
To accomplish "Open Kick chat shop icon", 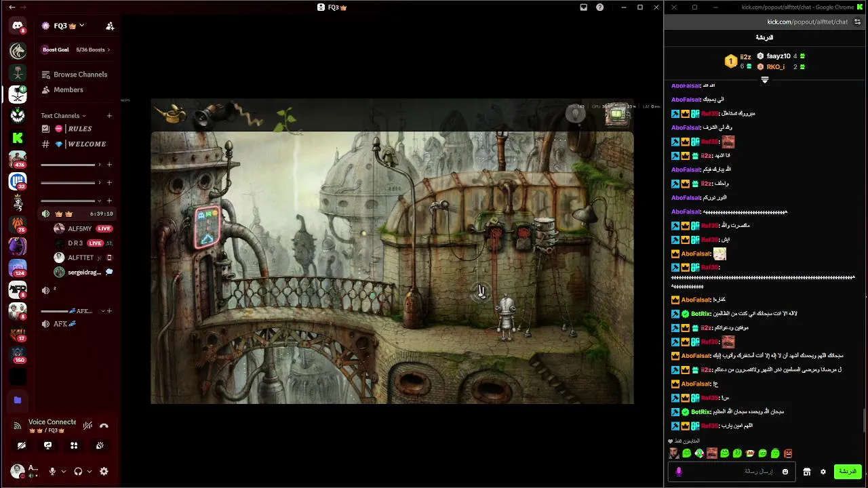I will (807, 472).
